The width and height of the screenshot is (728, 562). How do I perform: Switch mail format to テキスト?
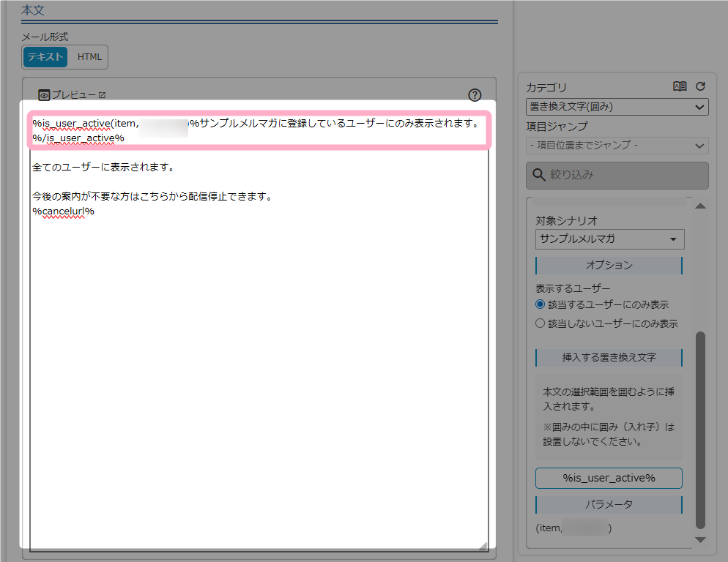45,57
